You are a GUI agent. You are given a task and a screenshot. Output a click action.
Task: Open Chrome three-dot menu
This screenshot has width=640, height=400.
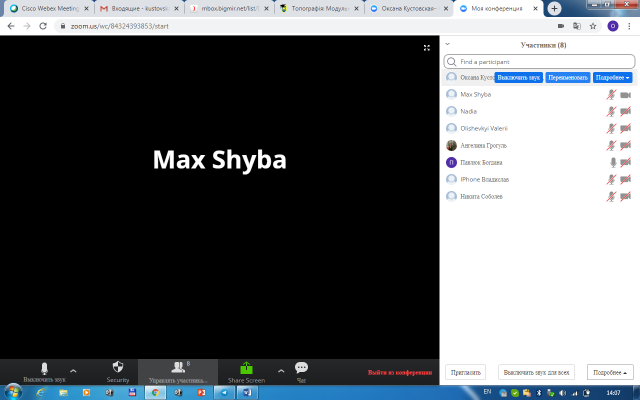click(629, 26)
